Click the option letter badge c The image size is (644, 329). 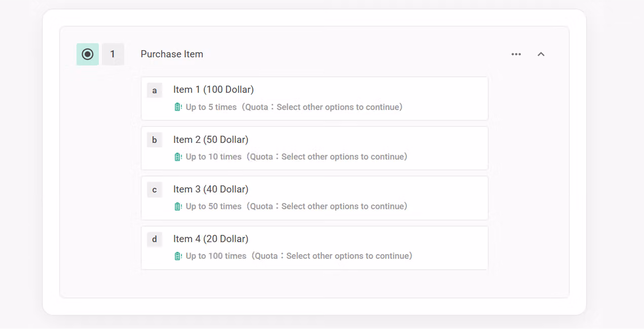[x=155, y=190]
